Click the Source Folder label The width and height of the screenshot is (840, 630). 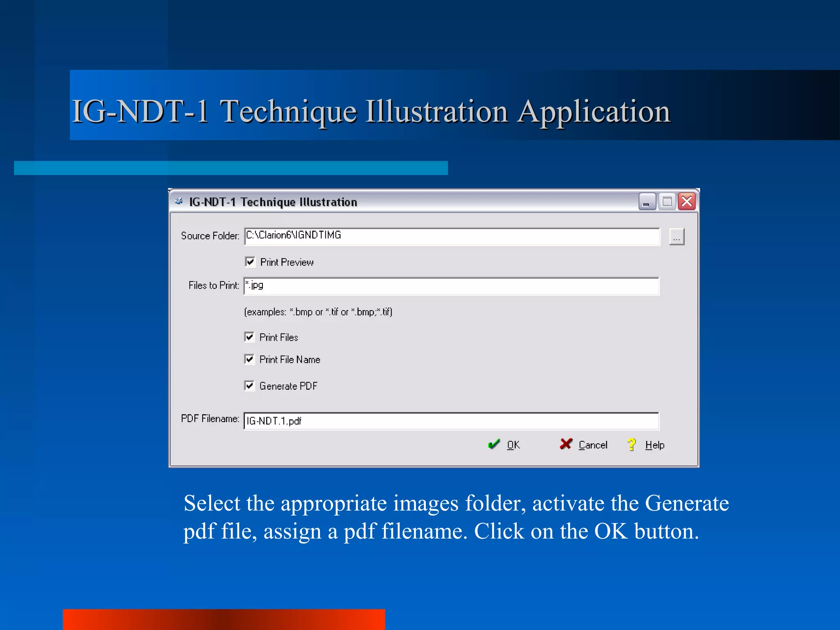click(x=210, y=236)
